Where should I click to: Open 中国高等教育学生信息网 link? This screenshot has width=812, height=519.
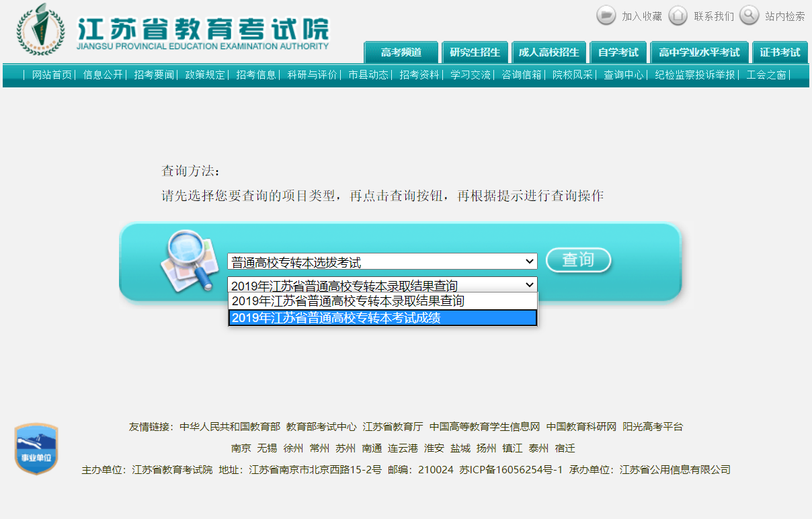tap(485, 427)
